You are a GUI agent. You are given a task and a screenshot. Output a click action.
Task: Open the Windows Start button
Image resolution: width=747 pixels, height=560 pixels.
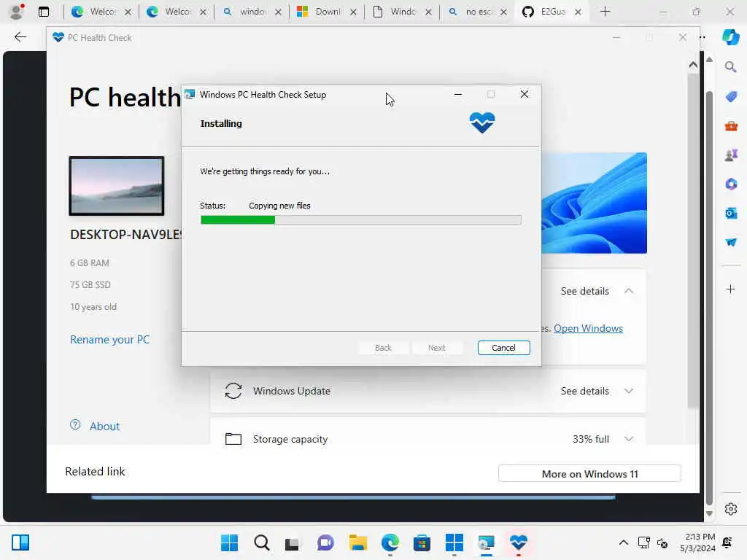[229, 542]
